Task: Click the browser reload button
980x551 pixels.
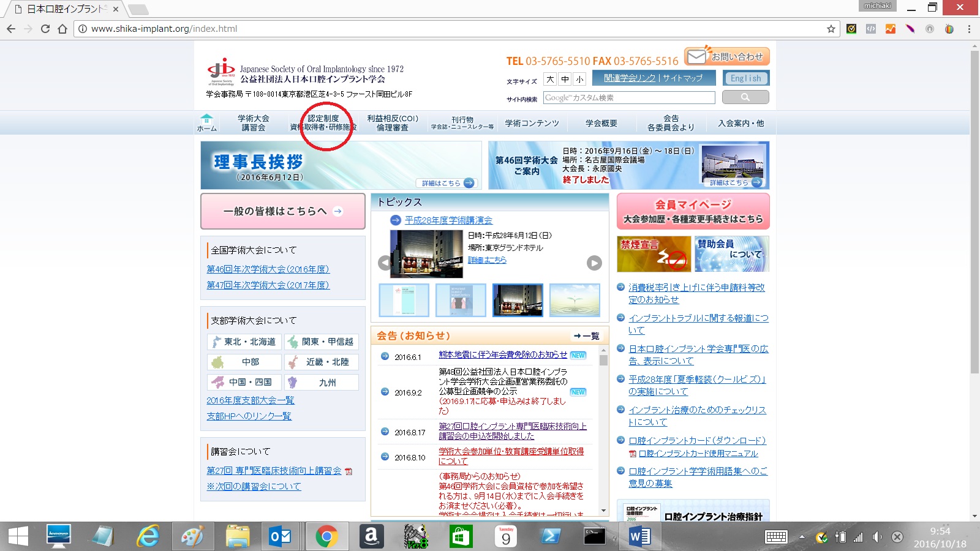Action: pyautogui.click(x=45, y=29)
